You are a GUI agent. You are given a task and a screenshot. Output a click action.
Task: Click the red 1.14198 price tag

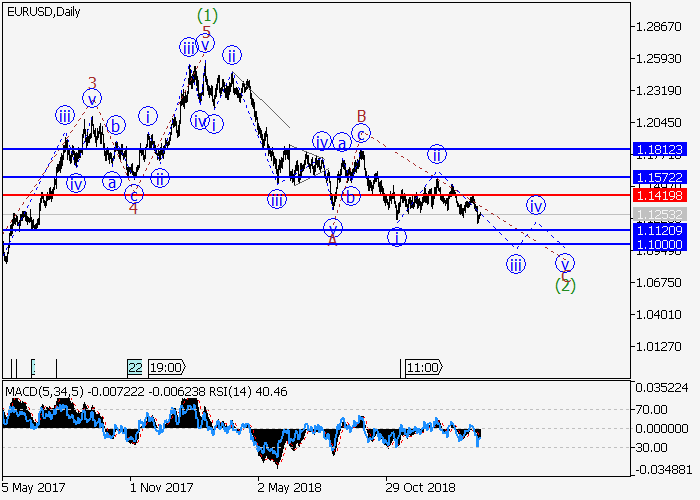pyautogui.click(x=658, y=195)
